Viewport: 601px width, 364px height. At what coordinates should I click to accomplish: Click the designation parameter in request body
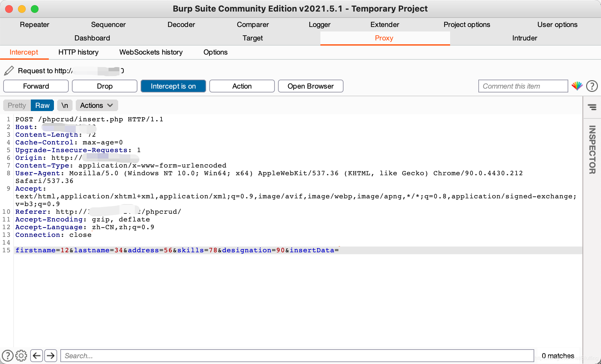coord(253,250)
